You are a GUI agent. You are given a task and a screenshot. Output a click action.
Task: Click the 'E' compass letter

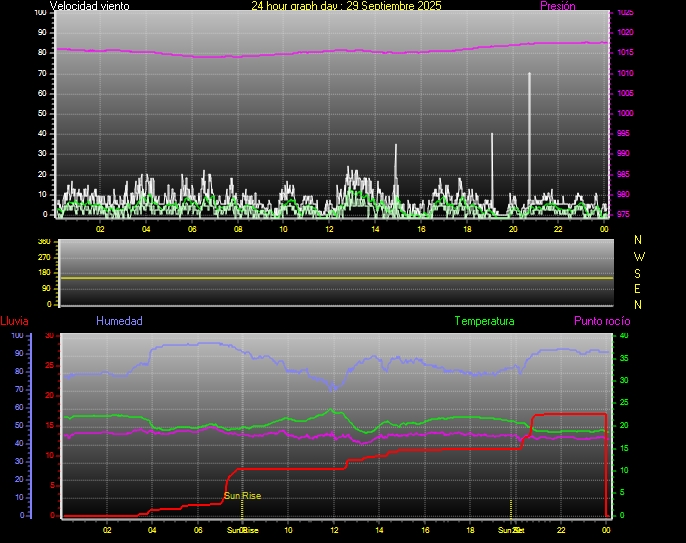point(639,288)
